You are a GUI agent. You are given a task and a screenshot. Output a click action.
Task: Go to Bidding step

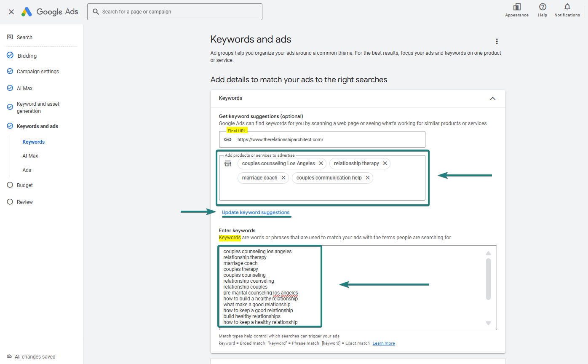click(x=27, y=56)
